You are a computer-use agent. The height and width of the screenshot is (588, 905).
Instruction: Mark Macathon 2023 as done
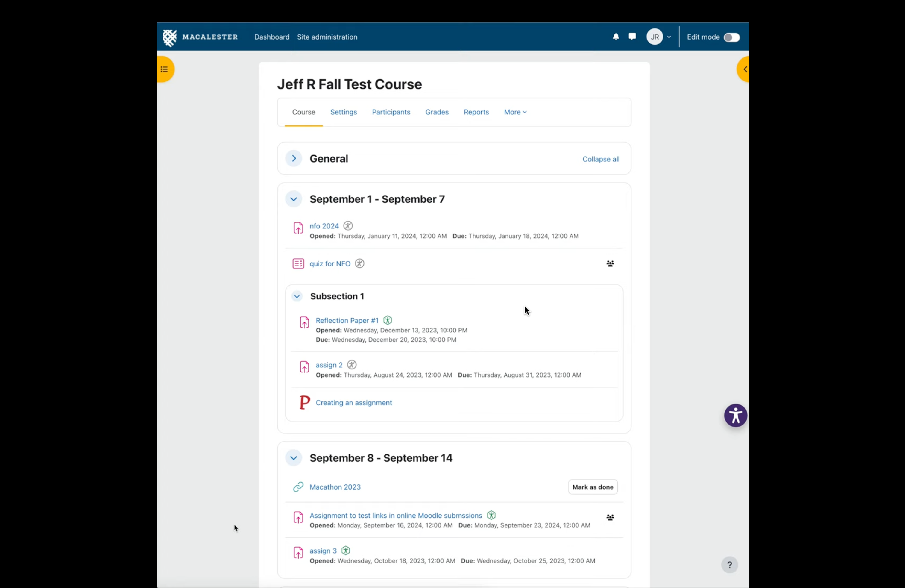[x=593, y=487]
